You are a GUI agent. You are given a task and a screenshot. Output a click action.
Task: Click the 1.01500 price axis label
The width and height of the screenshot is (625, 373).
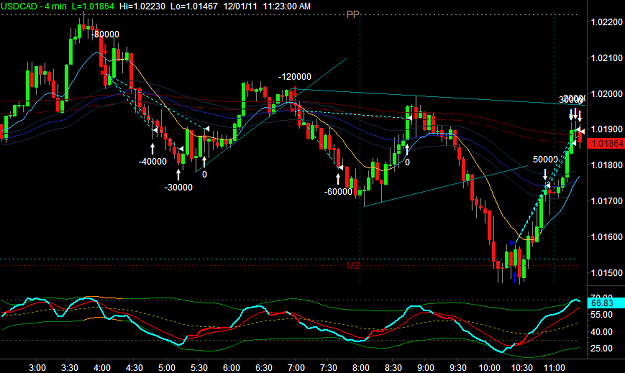point(606,273)
